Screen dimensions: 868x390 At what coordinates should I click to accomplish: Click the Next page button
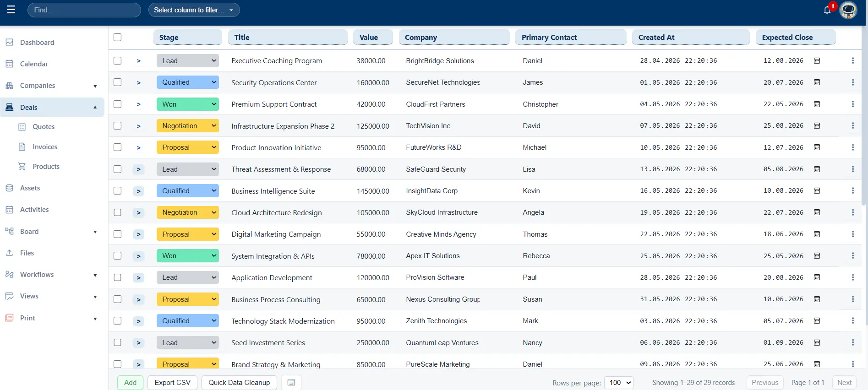point(844,383)
